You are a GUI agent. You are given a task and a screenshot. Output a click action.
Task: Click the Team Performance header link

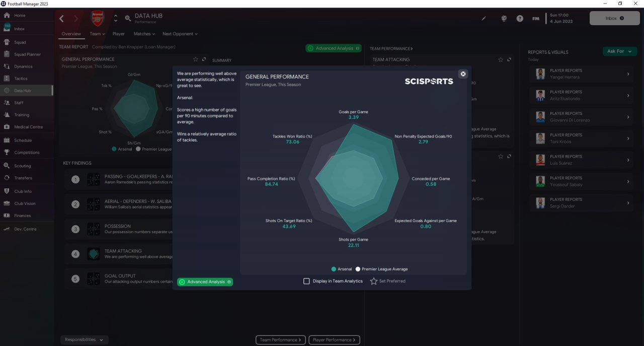[391, 49]
